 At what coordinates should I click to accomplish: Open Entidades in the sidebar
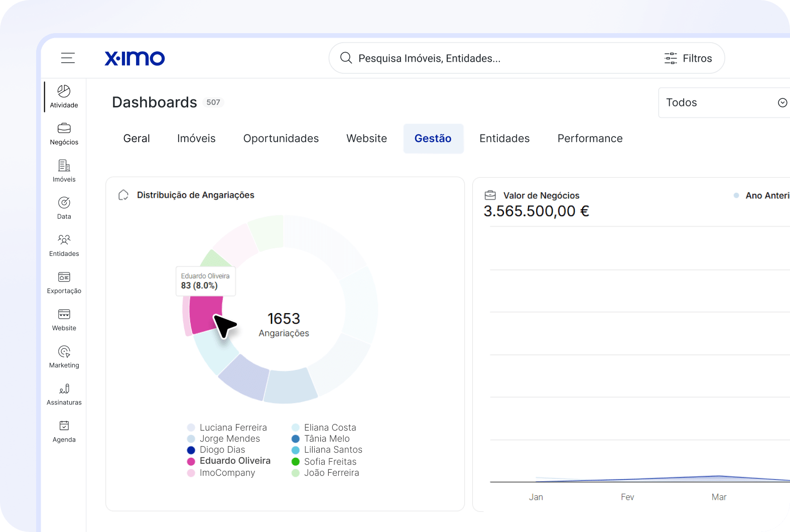point(64,245)
